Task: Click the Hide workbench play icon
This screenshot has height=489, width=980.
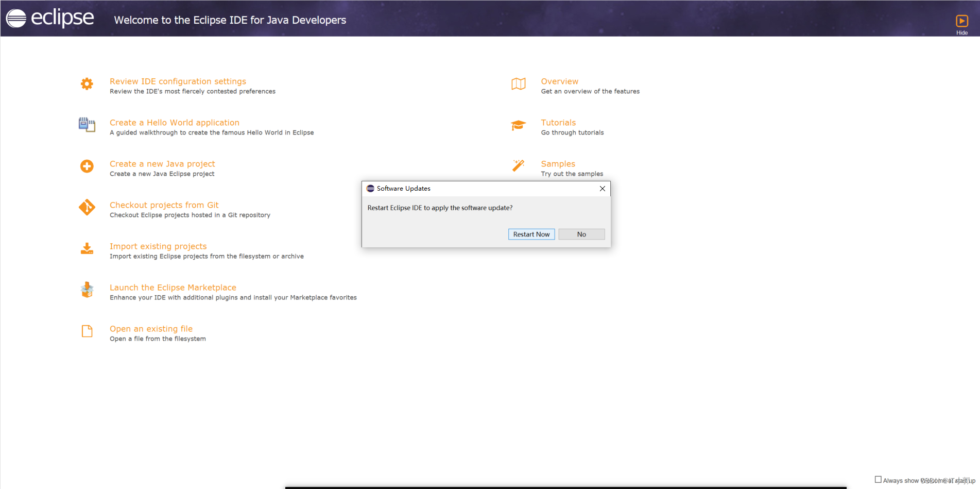Action: click(962, 21)
